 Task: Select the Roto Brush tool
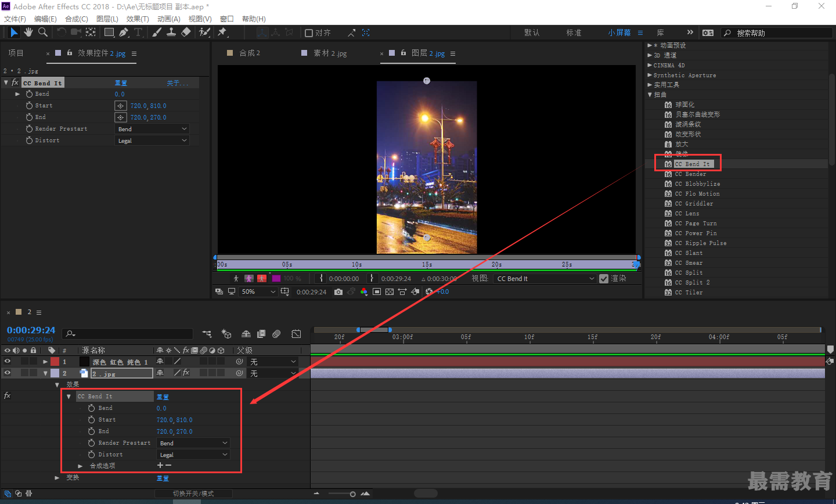(x=204, y=33)
